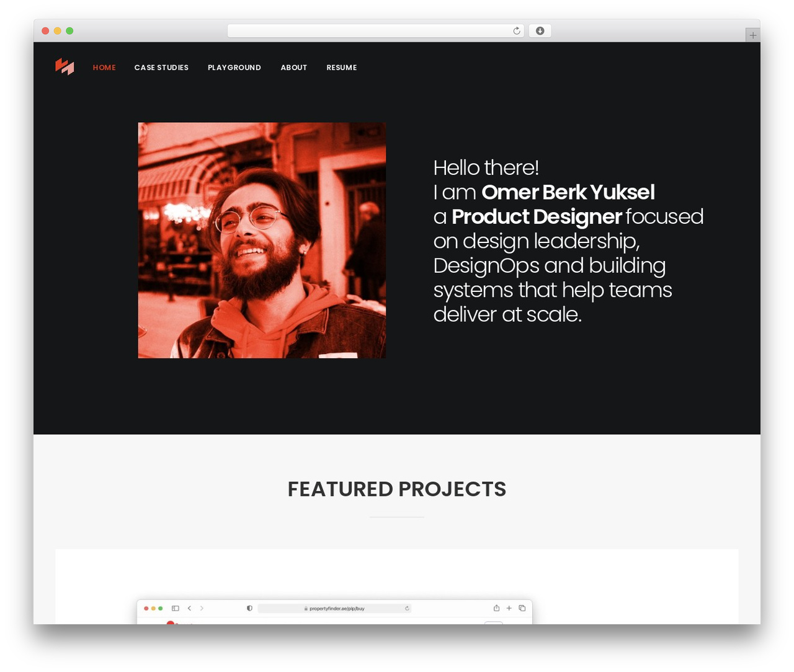Maximize the window with the green button

click(x=69, y=31)
